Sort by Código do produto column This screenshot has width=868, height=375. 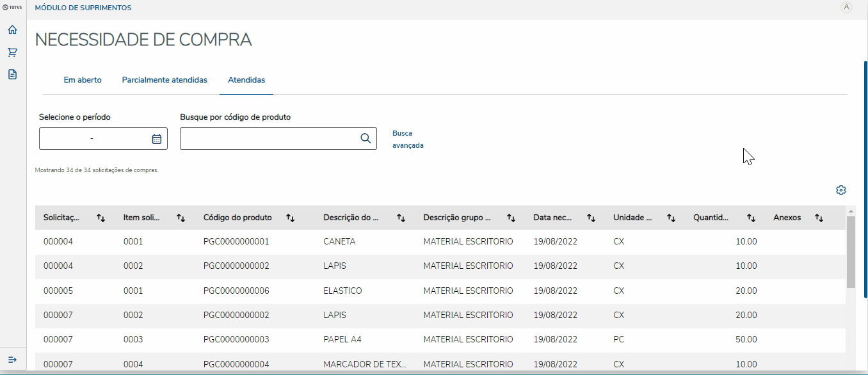coord(290,218)
